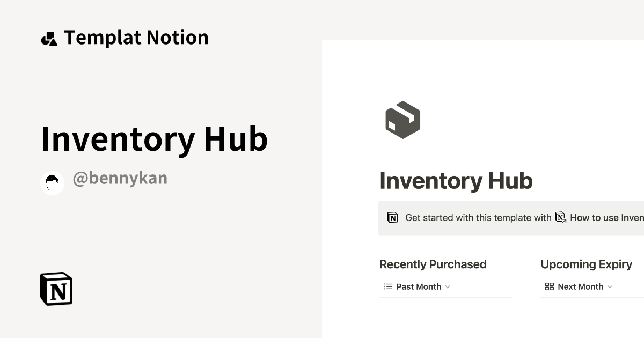Select the Get started callout block
The image size is (644, 338).
coord(510,218)
